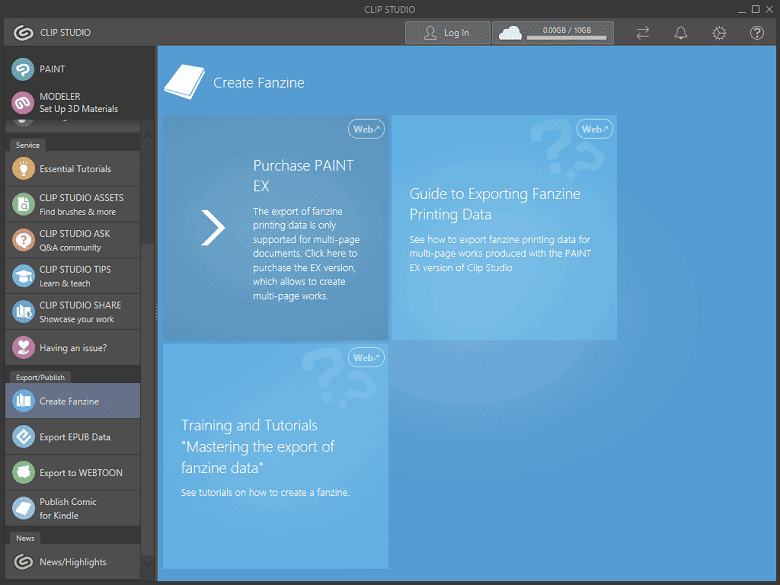Click sidebar scrollbar down arrow
This screenshot has height=585, width=780.
pos(148,562)
